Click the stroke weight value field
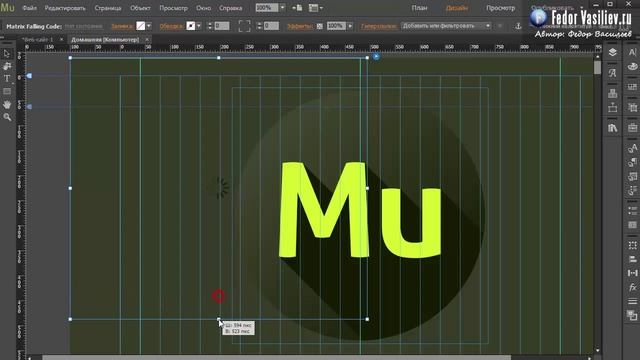The width and height of the screenshot is (640, 360). tap(222, 26)
